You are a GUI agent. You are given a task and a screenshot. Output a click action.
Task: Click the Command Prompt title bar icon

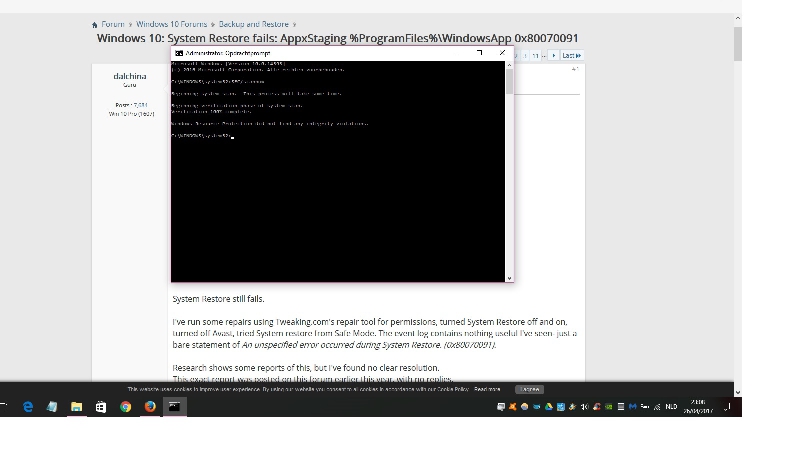[179, 53]
